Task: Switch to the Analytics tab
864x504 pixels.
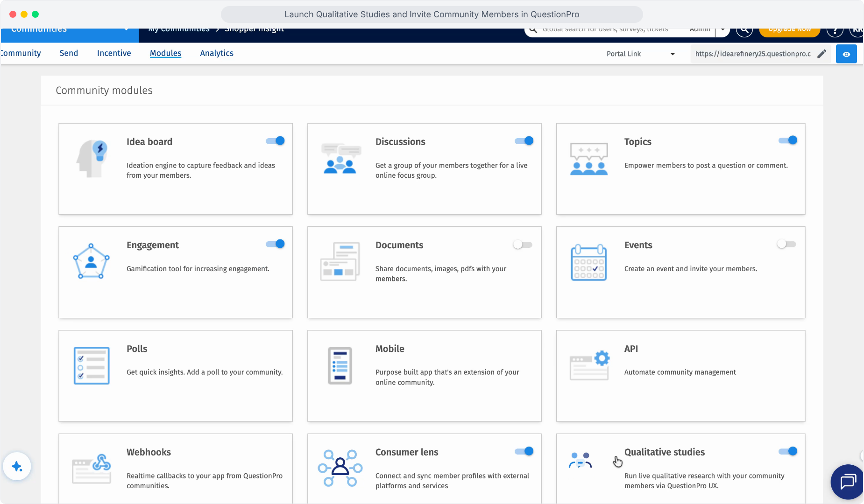Action: pyautogui.click(x=217, y=53)
